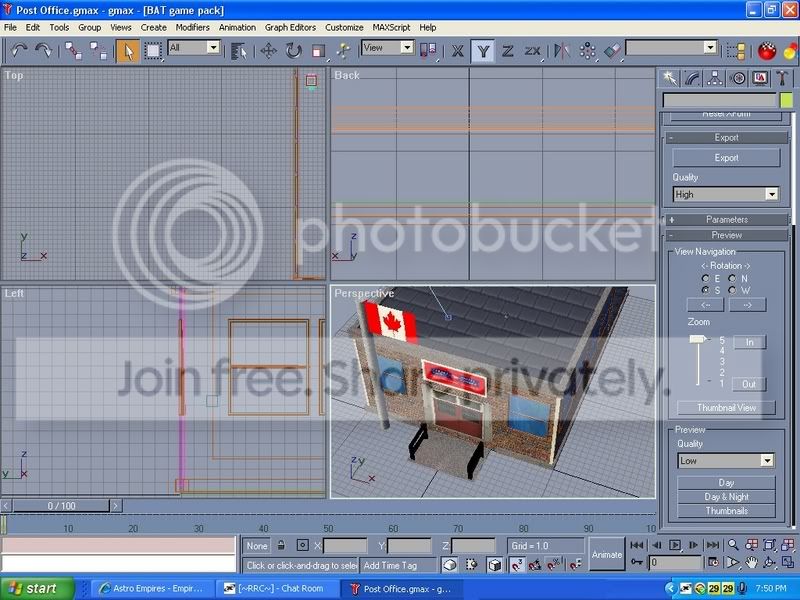This screenshot has height=600, width=800.
Task: Select the N rotation radio button
Action: pos(733,279)
